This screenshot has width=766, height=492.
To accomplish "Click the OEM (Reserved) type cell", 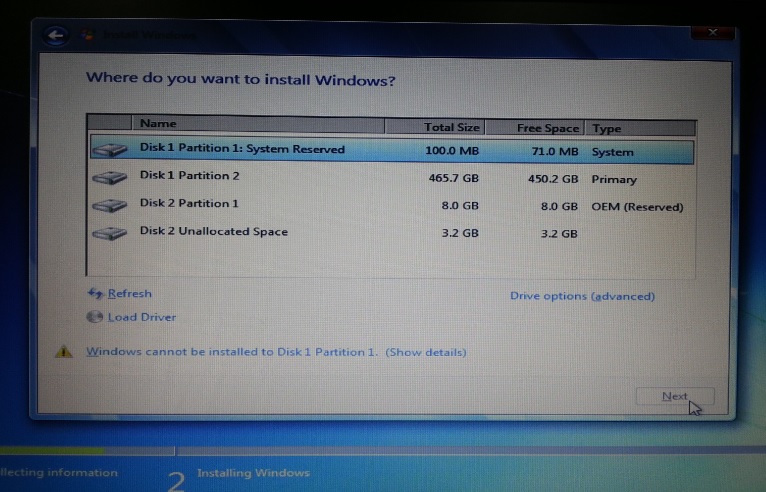I will (637, 207).
